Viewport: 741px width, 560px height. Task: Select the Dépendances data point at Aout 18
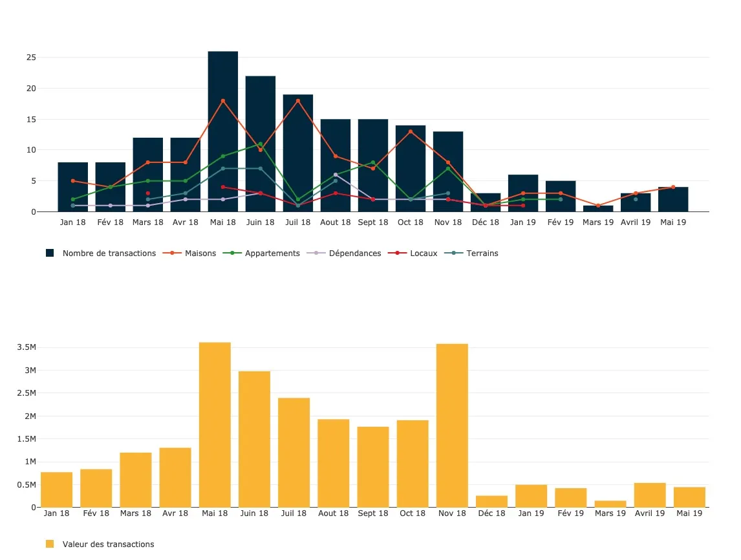coord(336,175)
